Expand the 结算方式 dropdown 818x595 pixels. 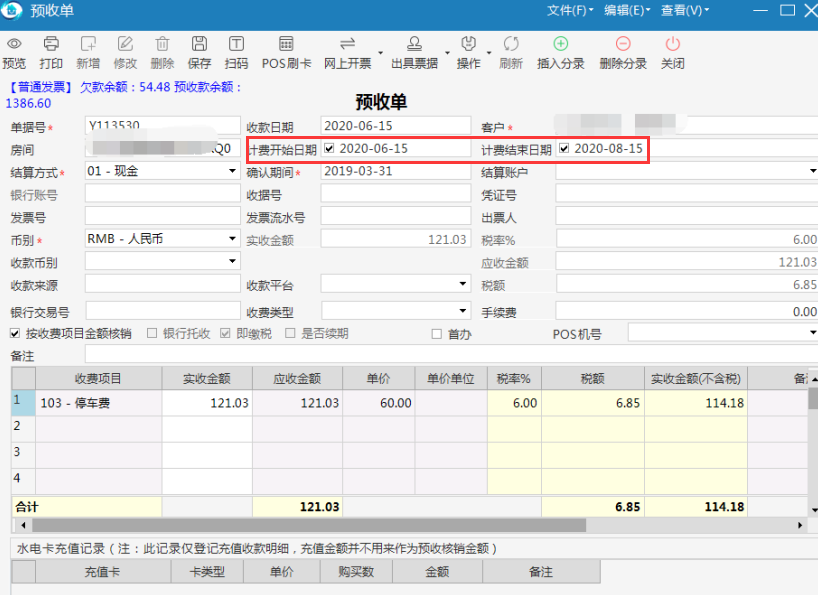tap(232, 171)
